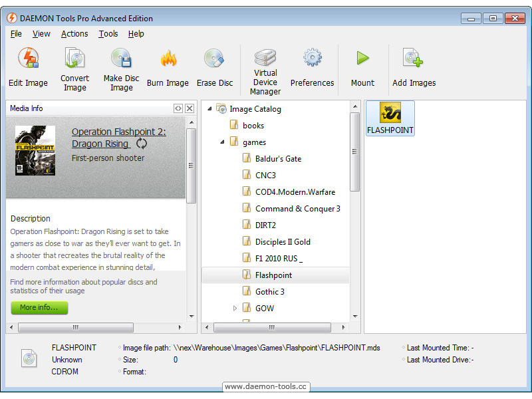532x399 pixels.
Task: Click catalog tree scroll down arrow
Action: [355, 317]
